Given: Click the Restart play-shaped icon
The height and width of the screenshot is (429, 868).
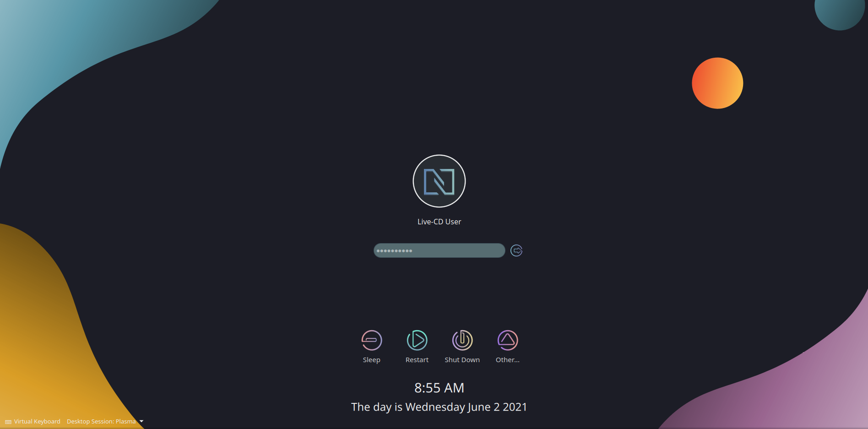Looking at the screenshot, I should pyautogui.click(x=417, y=340).
